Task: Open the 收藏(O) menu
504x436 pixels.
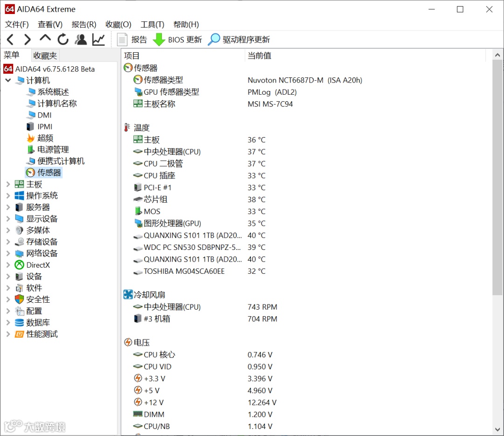Action: click(118, 24)
